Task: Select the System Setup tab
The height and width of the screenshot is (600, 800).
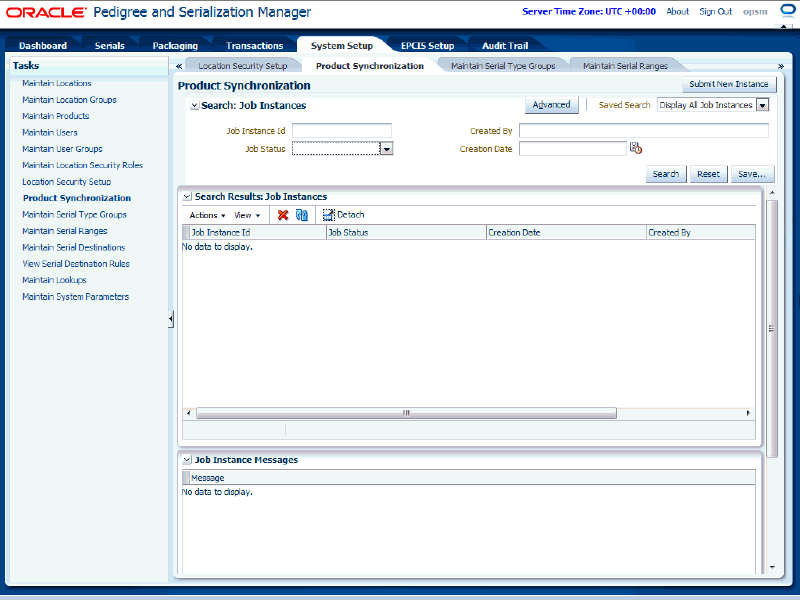Action: coord(342,45)
